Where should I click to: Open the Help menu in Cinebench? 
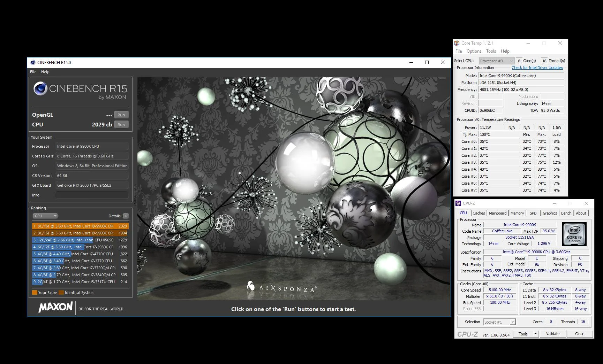(45, 72)
